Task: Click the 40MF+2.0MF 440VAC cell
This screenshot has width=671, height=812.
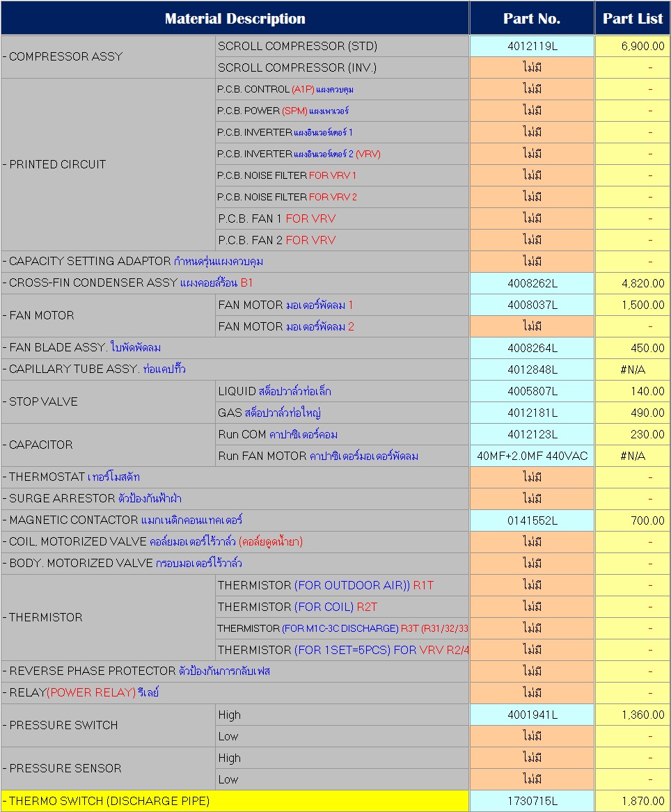Action: (532, 456)
